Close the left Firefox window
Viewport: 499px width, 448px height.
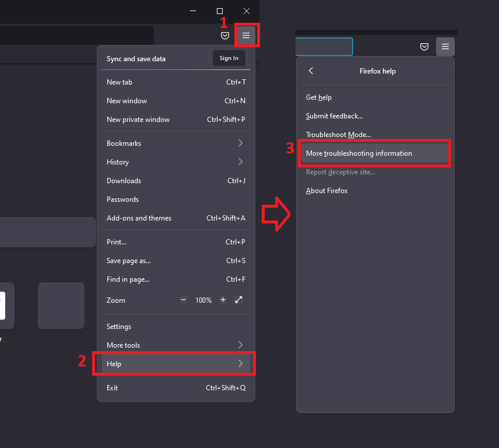[x=247, y=11]
